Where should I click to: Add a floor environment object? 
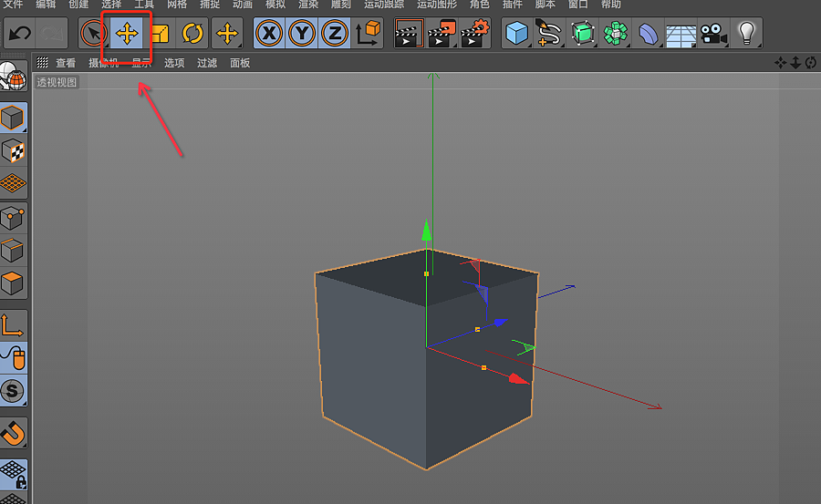pyautogui.click(x=681, y=34)
